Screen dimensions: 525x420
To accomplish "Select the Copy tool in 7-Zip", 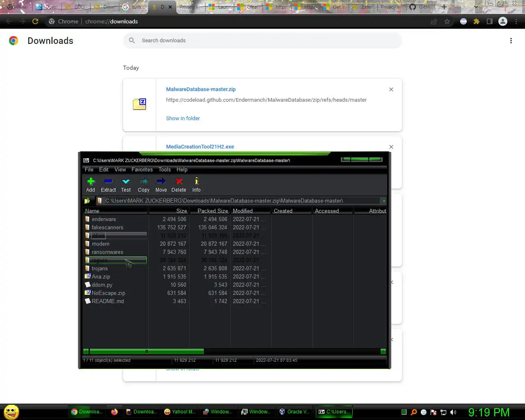I will (x=144, y=185).
